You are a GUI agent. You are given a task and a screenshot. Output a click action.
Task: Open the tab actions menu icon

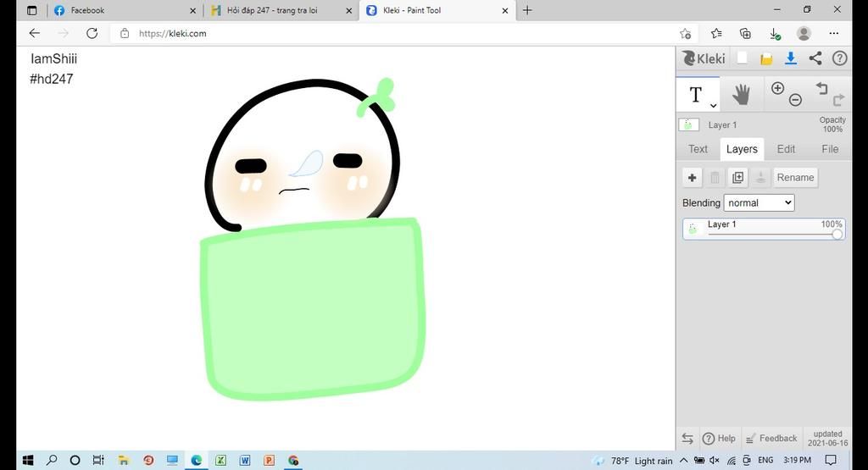click(x=32, y=10)
